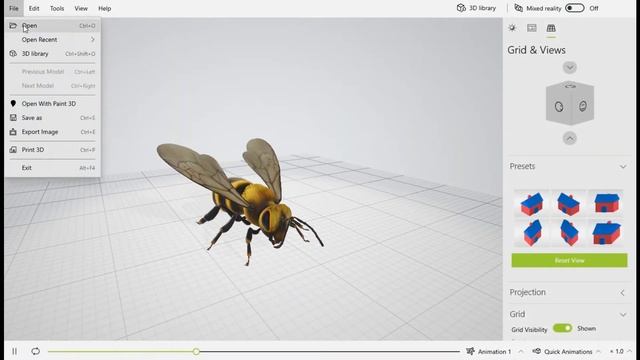Viewport: 640px width, 360px height.
Task: Open the Tools menu
Action: pos(57,8)
